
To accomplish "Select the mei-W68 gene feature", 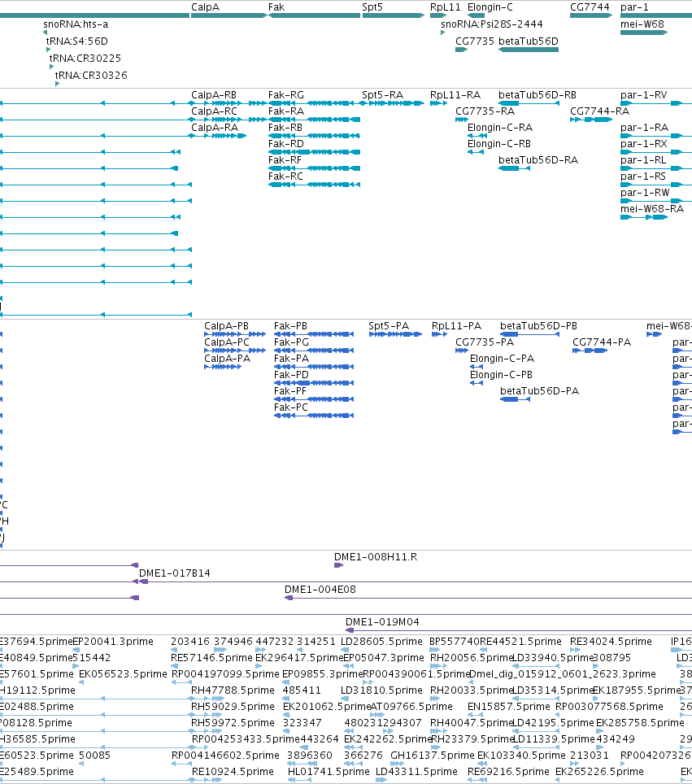I will [x=644, y=33].
